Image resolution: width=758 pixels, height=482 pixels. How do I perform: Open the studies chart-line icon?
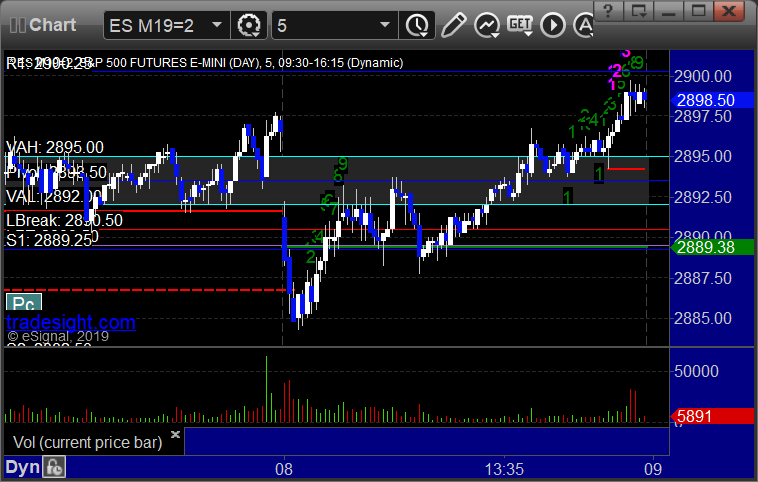(x=487, y=25)
